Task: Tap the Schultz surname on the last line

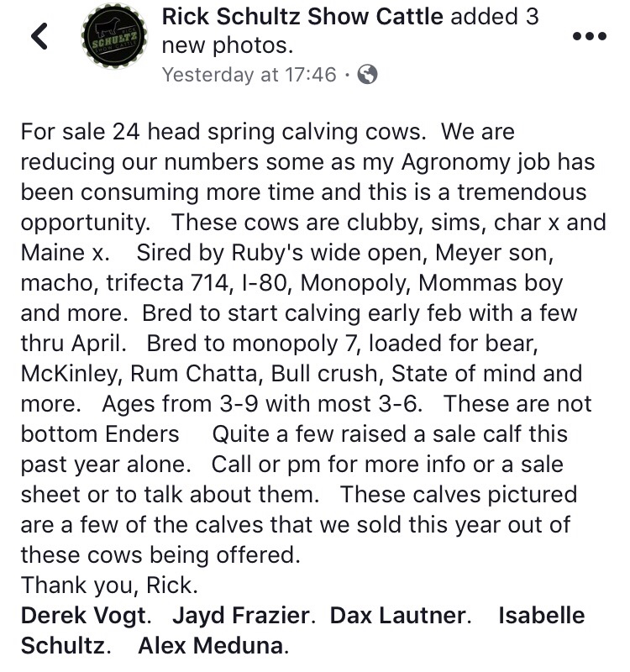Action: (62, 645)
